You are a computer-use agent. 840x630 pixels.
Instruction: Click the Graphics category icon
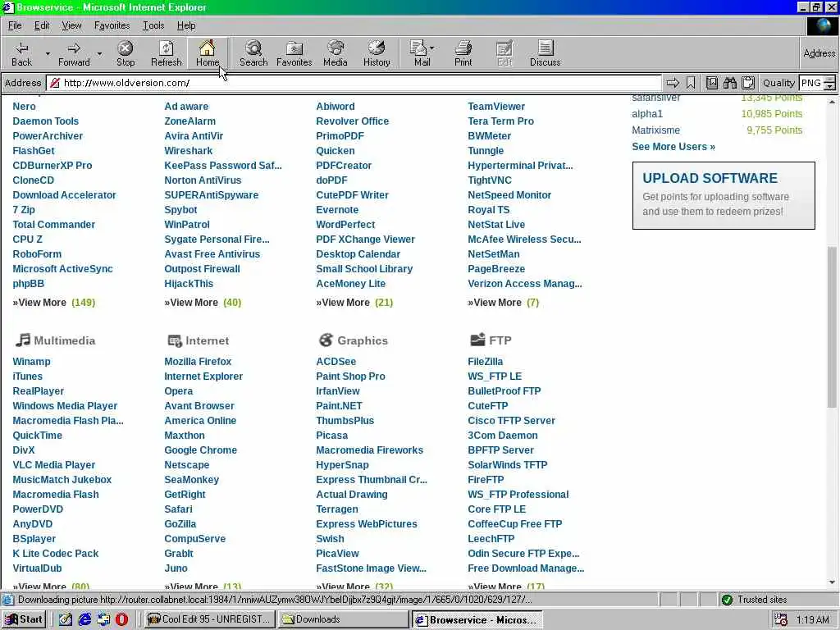click(x=326, y=340)
